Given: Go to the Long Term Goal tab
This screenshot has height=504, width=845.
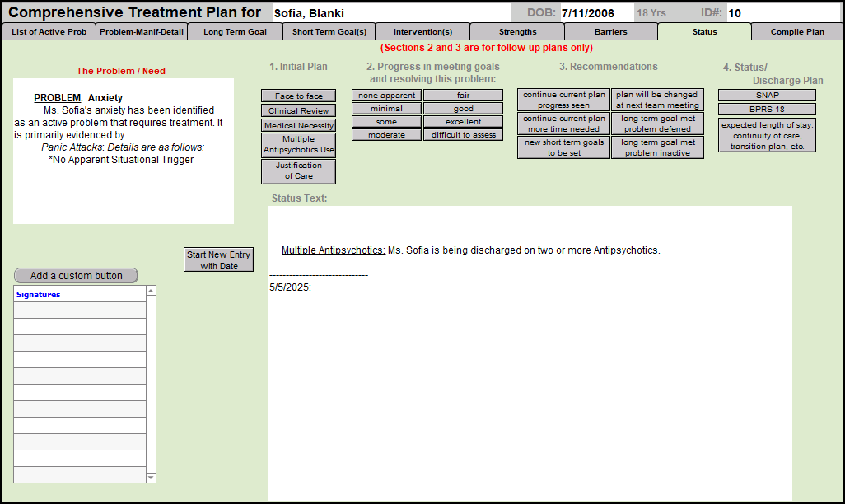Looking at the screenshot, I should point(235,32).
